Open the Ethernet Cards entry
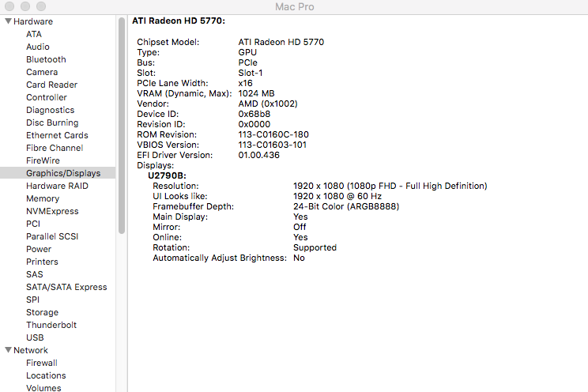Image resolution: width=588 pixels, height=392 pixels. point(57,135)
